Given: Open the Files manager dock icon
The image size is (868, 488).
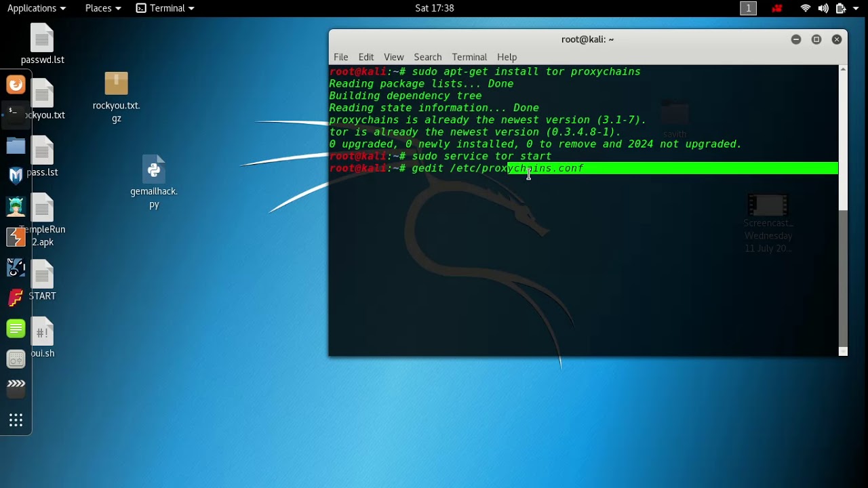Looking at the screenshot, I should (16, 146).
